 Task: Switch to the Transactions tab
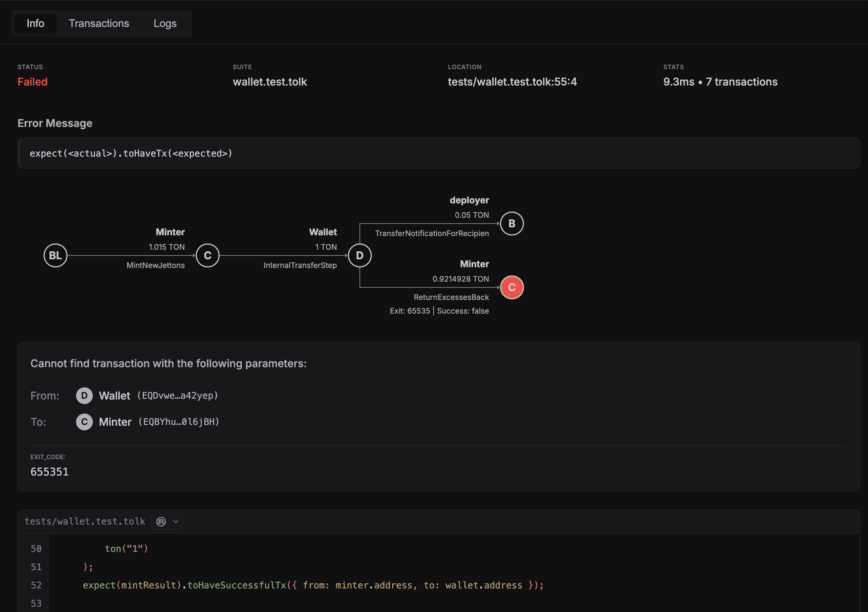point(99,23)
